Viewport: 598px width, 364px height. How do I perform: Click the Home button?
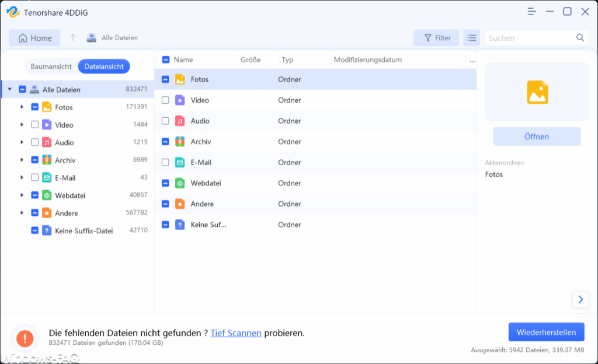pos(34,38)
